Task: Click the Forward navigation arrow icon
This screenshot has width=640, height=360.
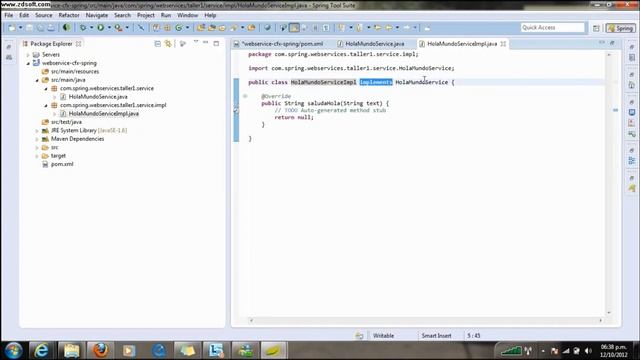Action: coord(407,28)
